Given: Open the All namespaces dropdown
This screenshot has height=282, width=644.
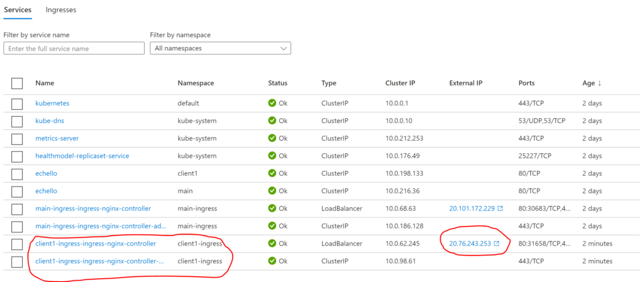Looking at the screenshot, I should 221,48.
